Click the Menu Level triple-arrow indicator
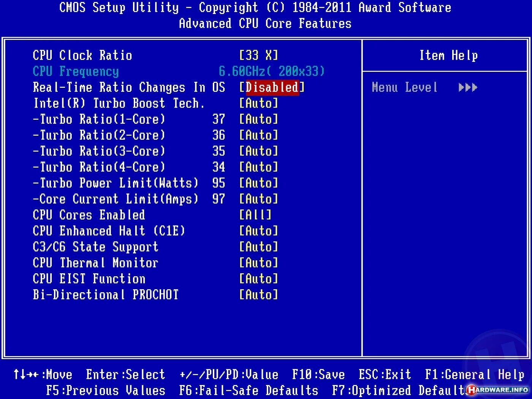The image size is (532, 399). [x=468, y=87]
